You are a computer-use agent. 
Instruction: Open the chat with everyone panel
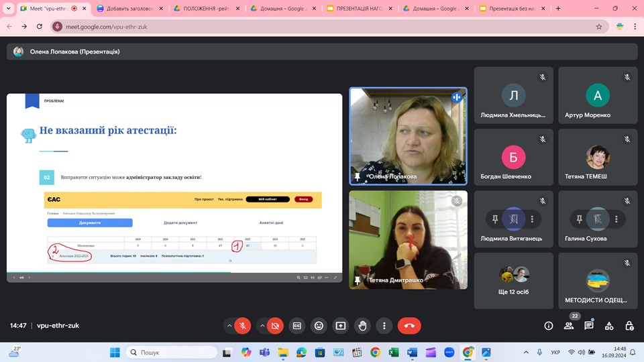pyautogui.click(x=589, y=326)
